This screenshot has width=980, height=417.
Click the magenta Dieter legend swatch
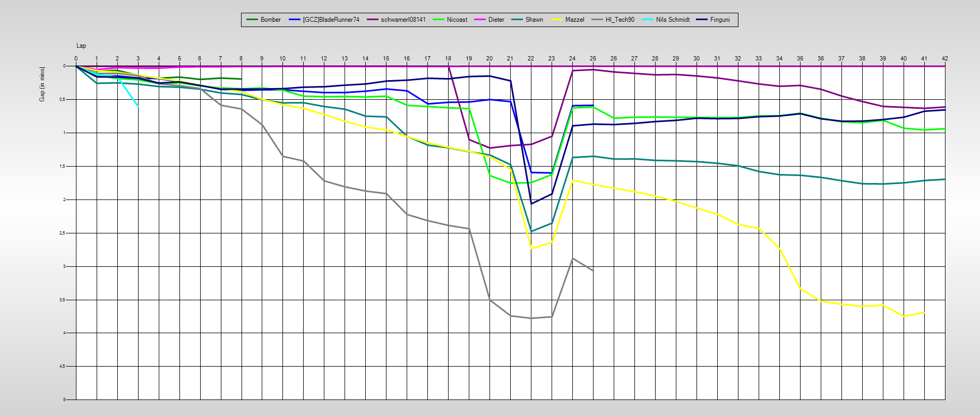[479, 20]
